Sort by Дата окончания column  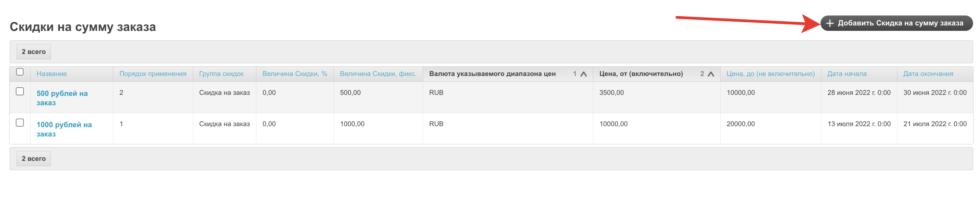[x=928, y=74]
